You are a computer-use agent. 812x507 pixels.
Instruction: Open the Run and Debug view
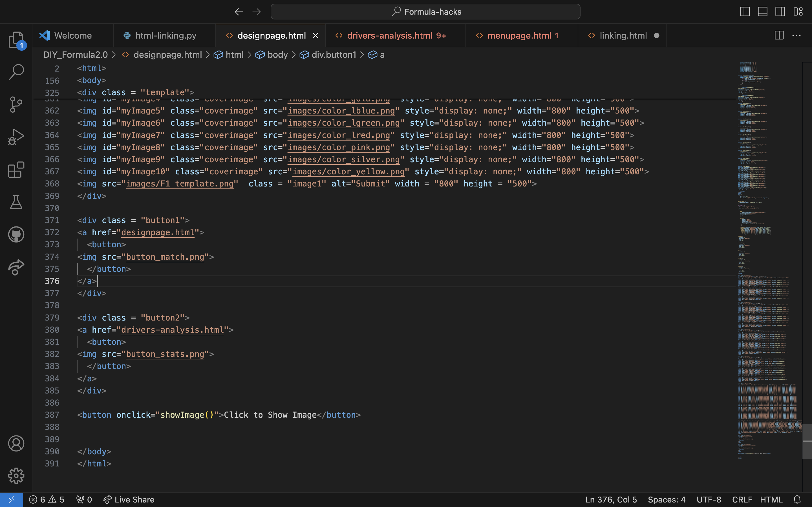click(x=16, y=137)
